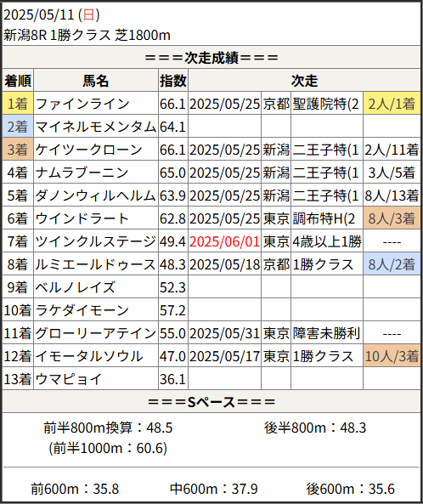Click horse name マイネルモメンタム
The height and width of the screenshot is (504, 423).
click(x=96, y=127)
